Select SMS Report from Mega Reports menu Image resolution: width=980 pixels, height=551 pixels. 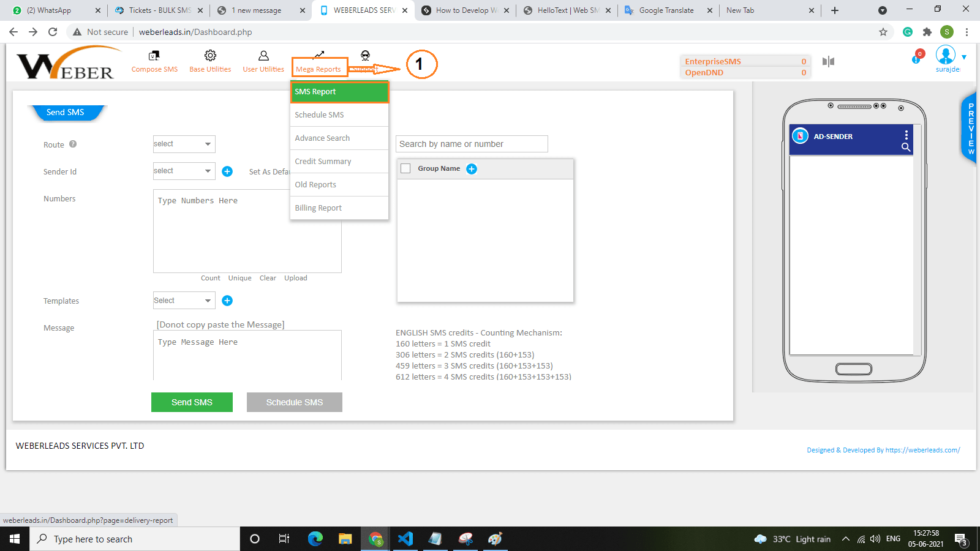(x=339, y=92)
